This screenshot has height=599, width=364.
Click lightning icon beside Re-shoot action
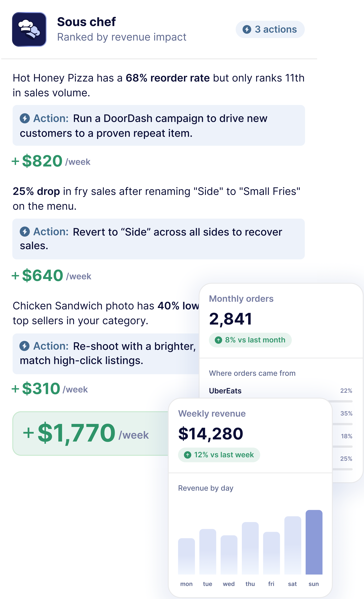click(25, 346)
